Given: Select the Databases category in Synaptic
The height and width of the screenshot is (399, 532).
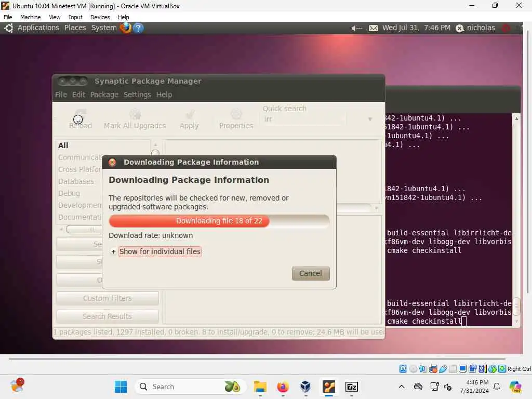Looking at the screenshot, I should pyautogui.click(x=76, y=181).
